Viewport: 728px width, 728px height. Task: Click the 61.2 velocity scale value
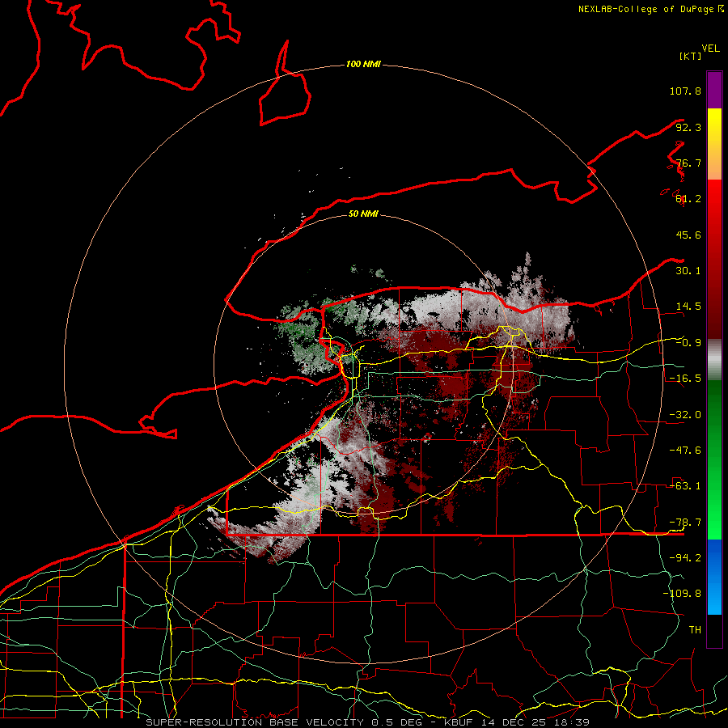[x=688, y=199]
